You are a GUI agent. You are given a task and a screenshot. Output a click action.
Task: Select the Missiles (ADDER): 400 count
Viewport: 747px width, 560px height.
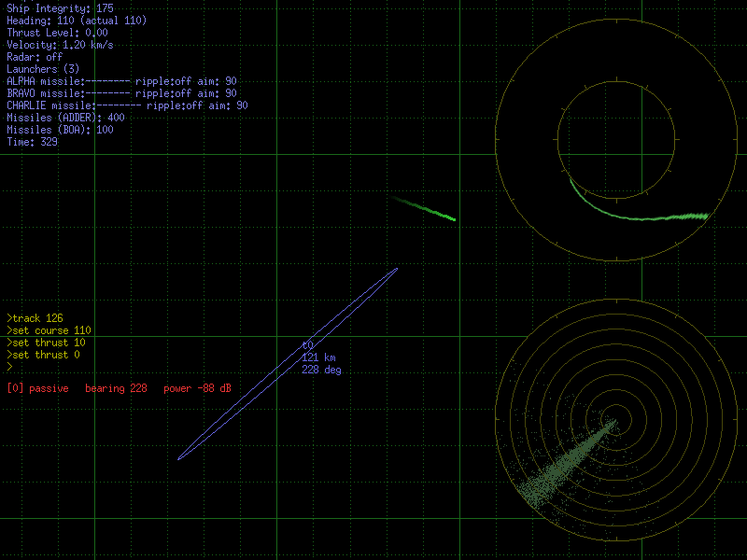click(x=65, y=118)
